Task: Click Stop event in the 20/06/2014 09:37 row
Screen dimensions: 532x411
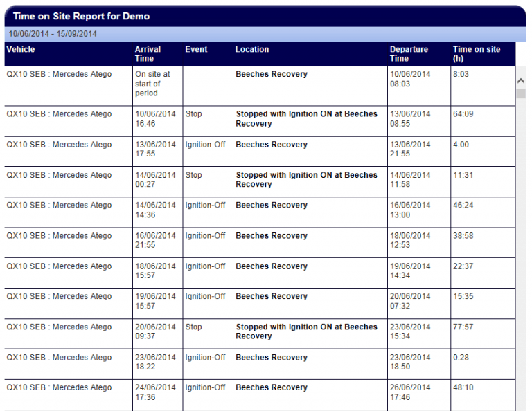Action: coord(193,327)
